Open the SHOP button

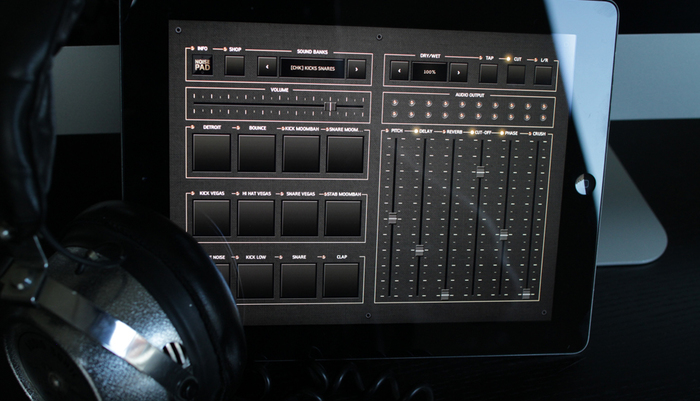tap(234, 66)
